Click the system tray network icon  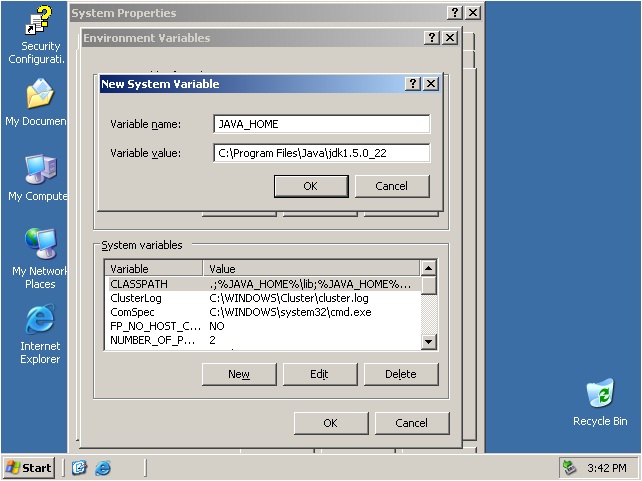[570, 468]
